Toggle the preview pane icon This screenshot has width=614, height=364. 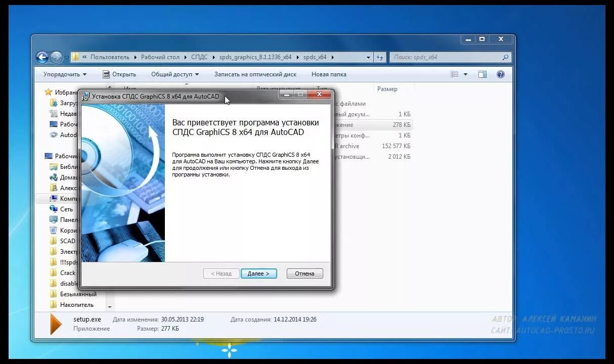pyautogui.click(x=483, y=74)
